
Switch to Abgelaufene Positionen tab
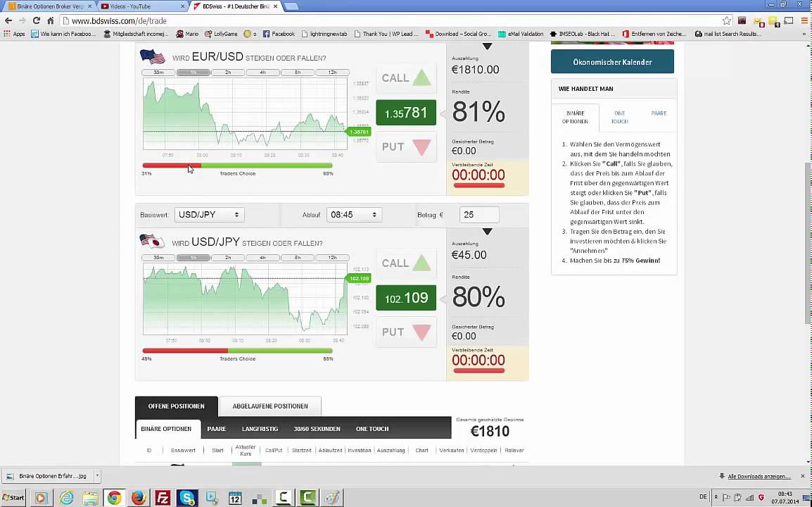[270, 406]
